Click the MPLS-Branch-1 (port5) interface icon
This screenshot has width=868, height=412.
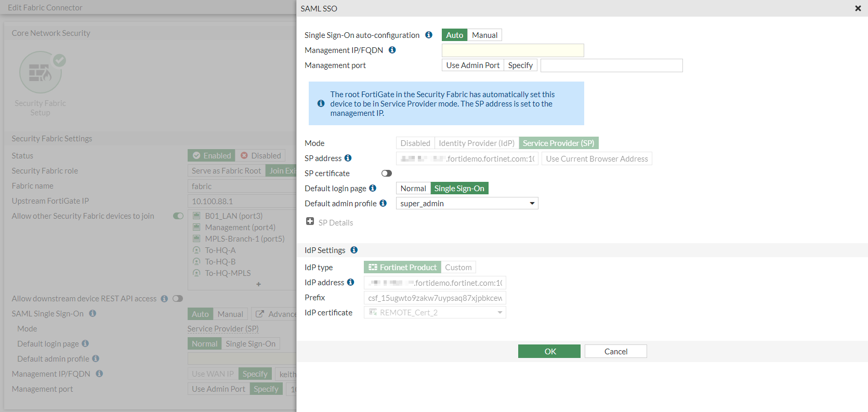coord(196,238)
